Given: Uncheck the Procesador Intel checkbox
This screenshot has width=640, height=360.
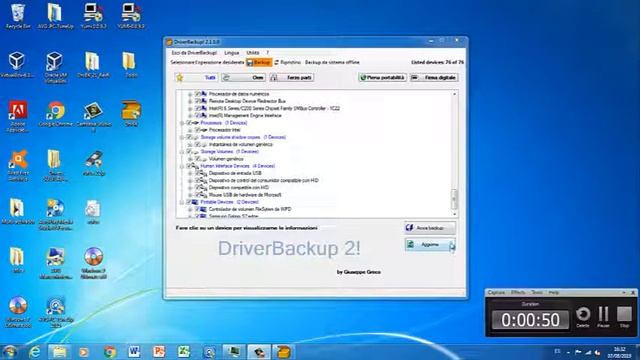Looking at the screenshot, I should (198, 130).
